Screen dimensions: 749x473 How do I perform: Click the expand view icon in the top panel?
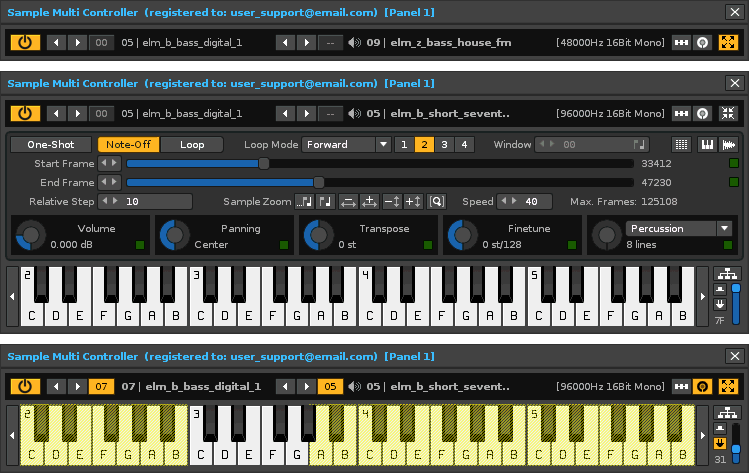pos(728,43)
